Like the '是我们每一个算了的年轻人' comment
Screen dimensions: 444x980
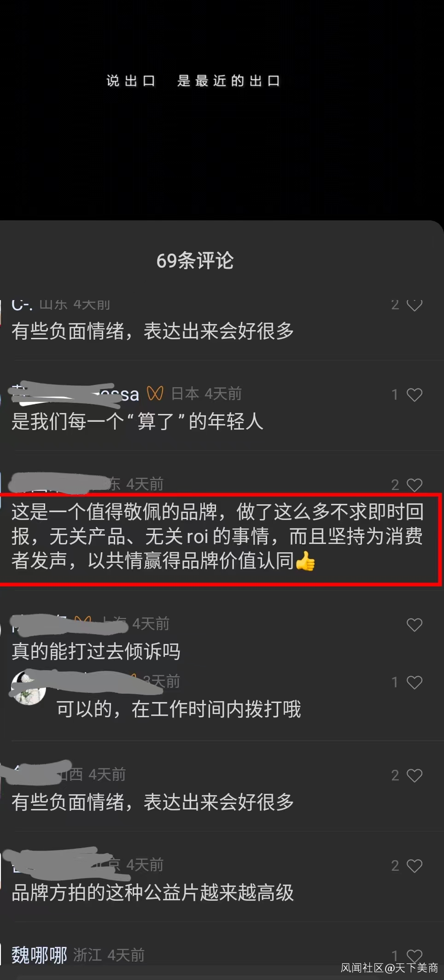(414, 395)
